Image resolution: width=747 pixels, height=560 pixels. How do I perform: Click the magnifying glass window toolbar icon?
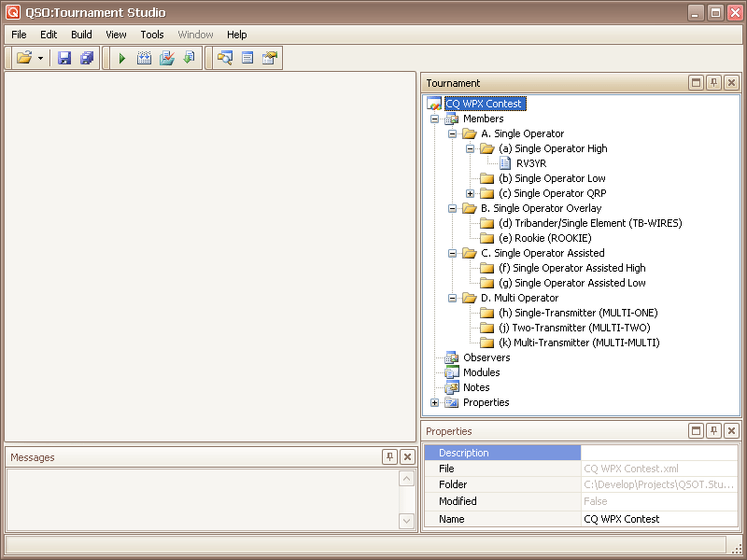(224, 58)
